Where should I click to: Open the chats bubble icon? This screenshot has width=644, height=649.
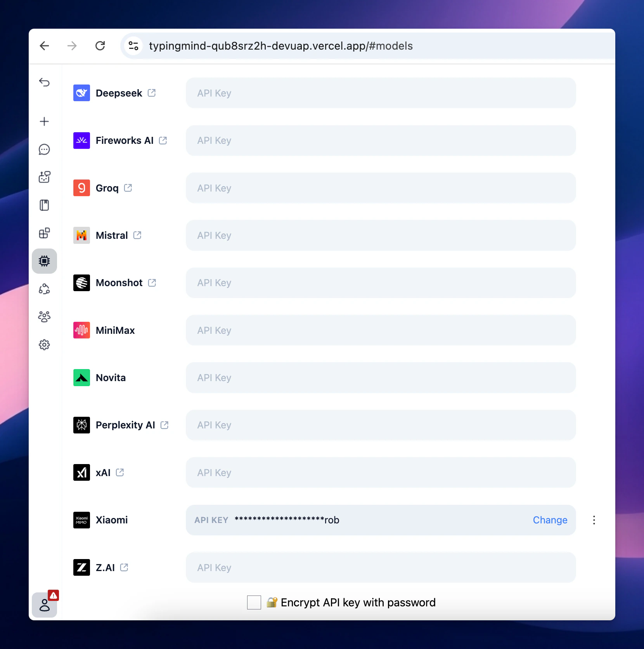[x=44, y=149]
